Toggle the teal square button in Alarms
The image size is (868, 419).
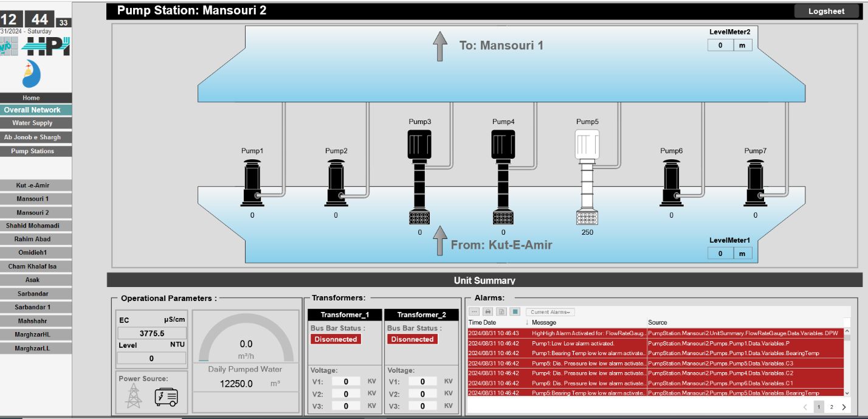tap(514, 312)
